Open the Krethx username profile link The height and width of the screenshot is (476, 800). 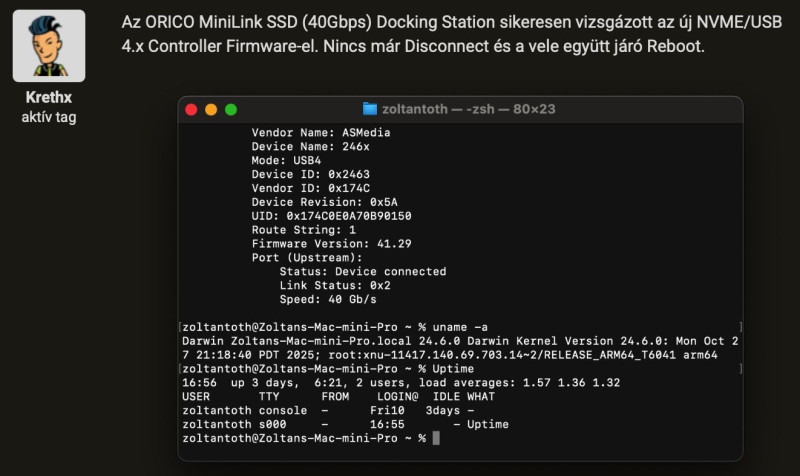pos(49,98)
